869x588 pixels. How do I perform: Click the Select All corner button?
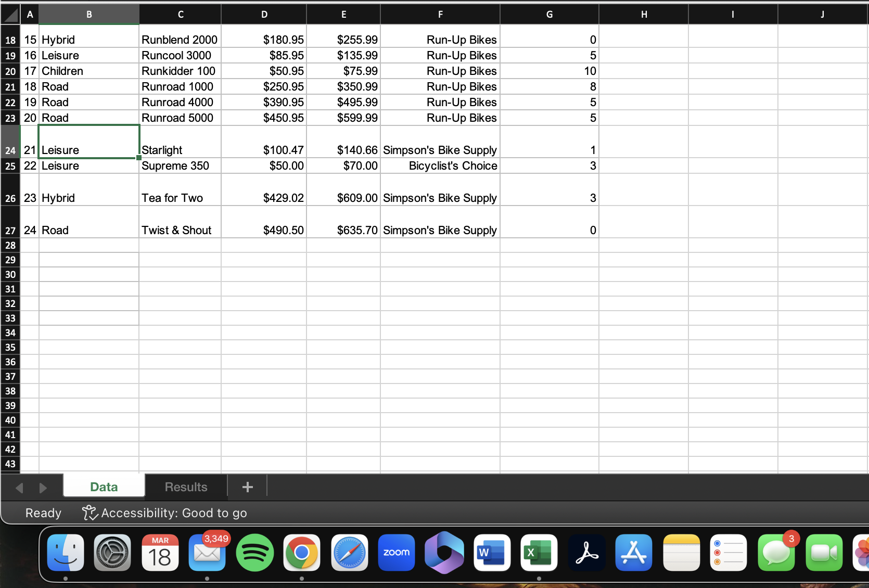10,14
